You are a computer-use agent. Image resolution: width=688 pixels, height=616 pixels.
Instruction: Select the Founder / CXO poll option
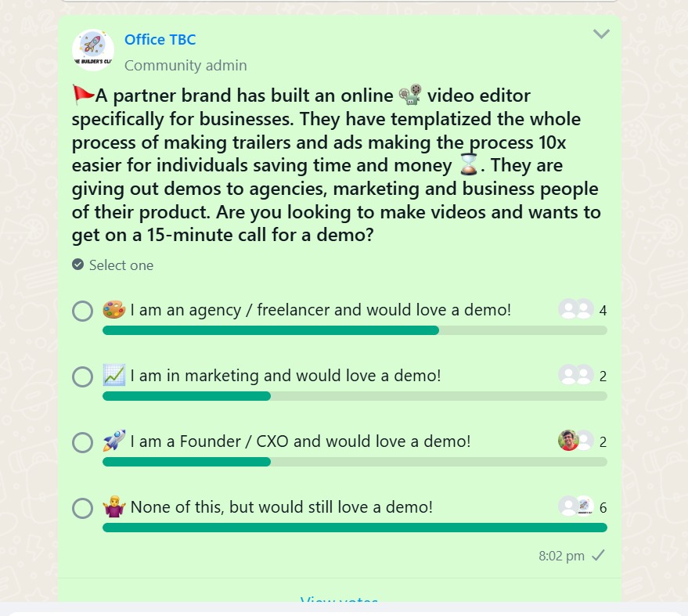coord(82,442)
